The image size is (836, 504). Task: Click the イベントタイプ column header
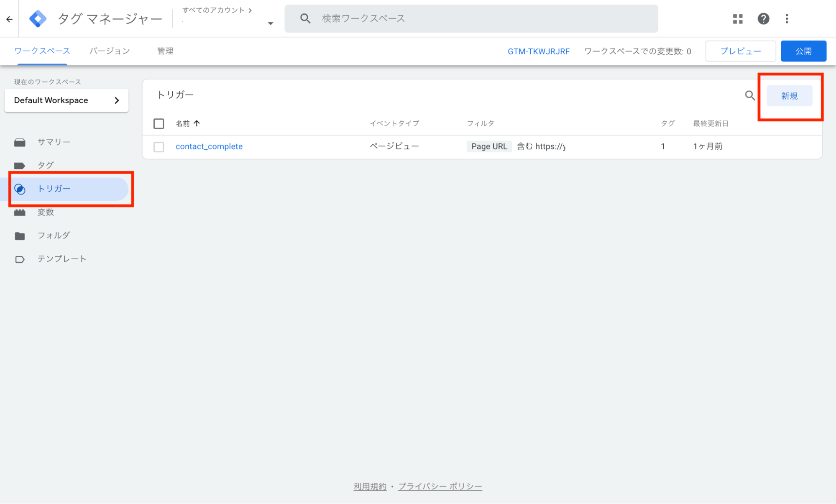pos(394,123)
